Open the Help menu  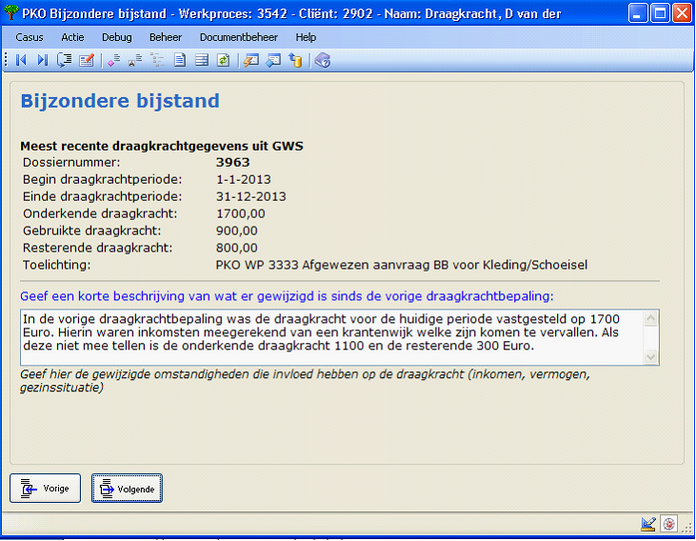tap(306, 37)
